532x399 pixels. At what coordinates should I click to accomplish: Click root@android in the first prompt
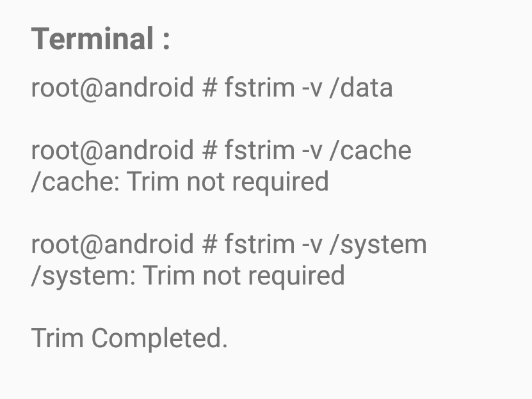point(112,88)
